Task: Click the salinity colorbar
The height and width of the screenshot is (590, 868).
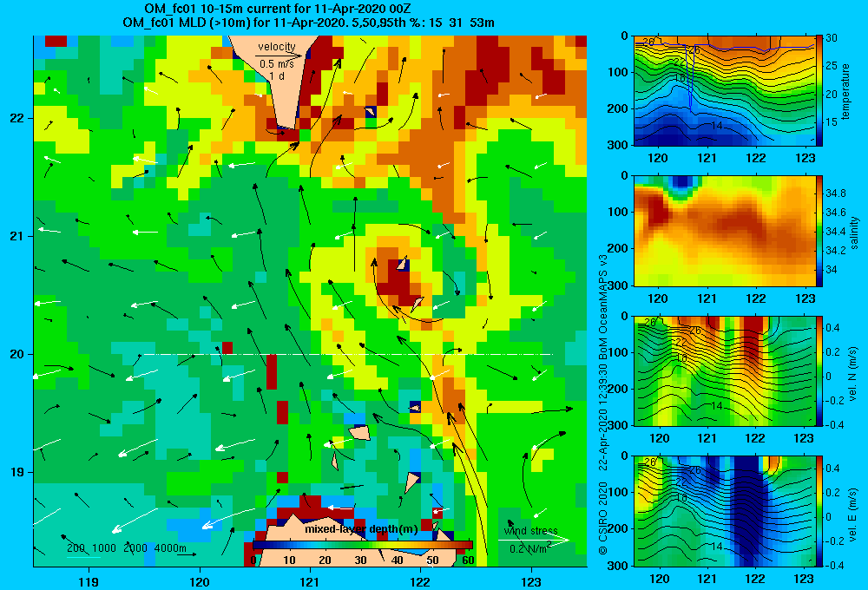Action: (819, 231)
